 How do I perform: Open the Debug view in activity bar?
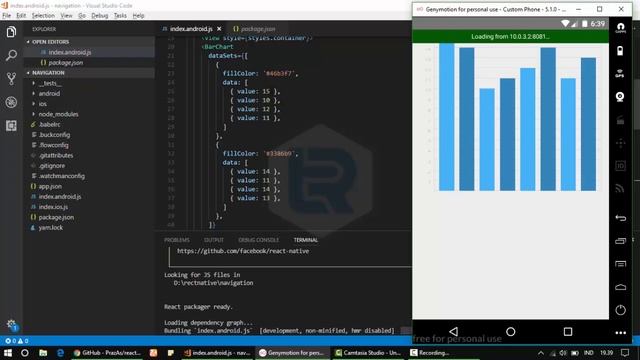11,102
